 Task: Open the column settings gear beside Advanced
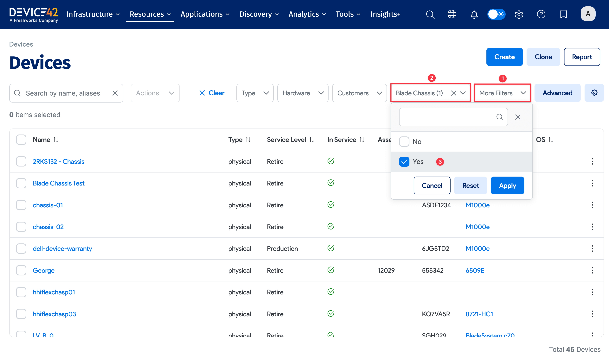[594, 93]
